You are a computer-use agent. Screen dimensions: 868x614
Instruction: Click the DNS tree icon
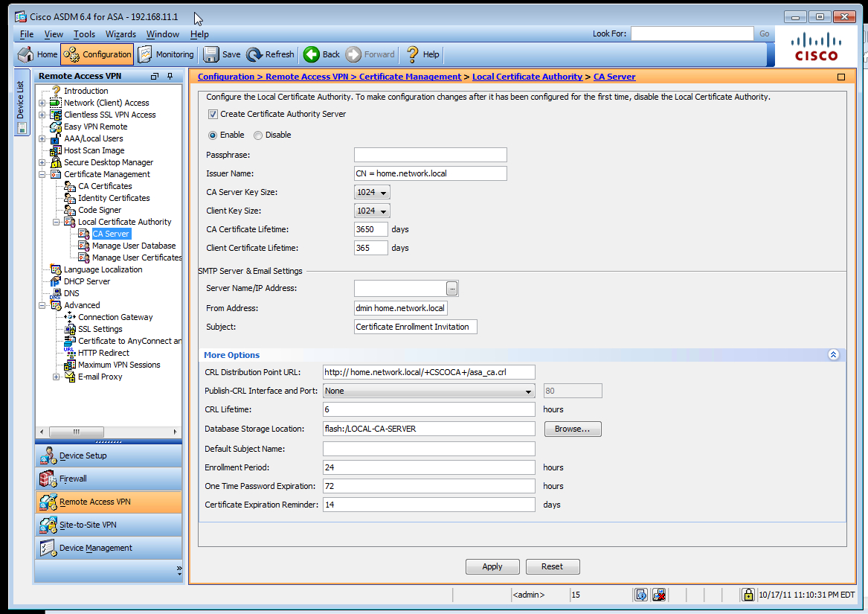click(55, 294)
